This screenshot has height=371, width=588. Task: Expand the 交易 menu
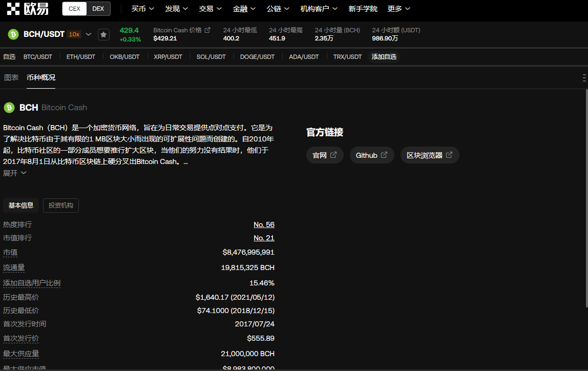[x=210, y=9]
